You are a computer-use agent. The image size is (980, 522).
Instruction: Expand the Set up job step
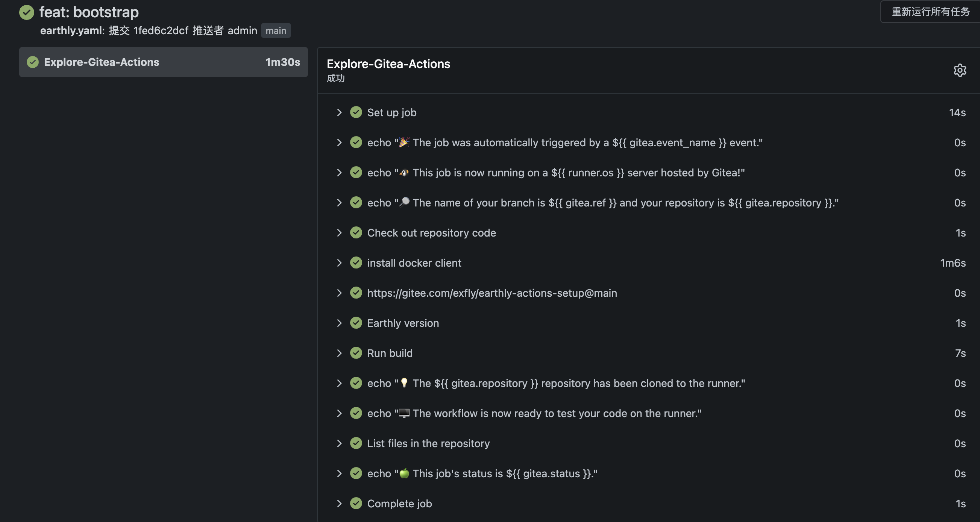pyautogui.click(x=339, y=112)
